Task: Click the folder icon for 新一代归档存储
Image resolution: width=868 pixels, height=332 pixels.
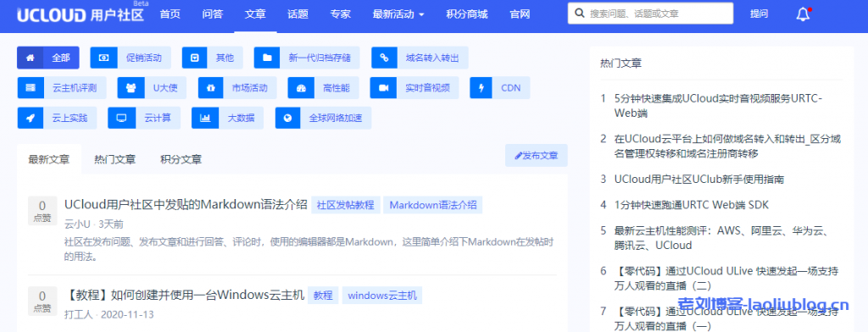Action: 267,58
